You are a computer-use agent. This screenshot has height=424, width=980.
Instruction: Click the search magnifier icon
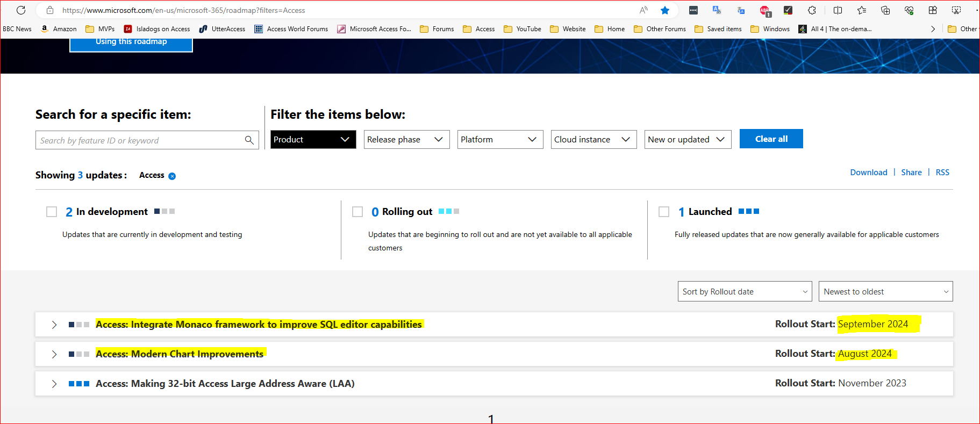(x=249, y=140)
